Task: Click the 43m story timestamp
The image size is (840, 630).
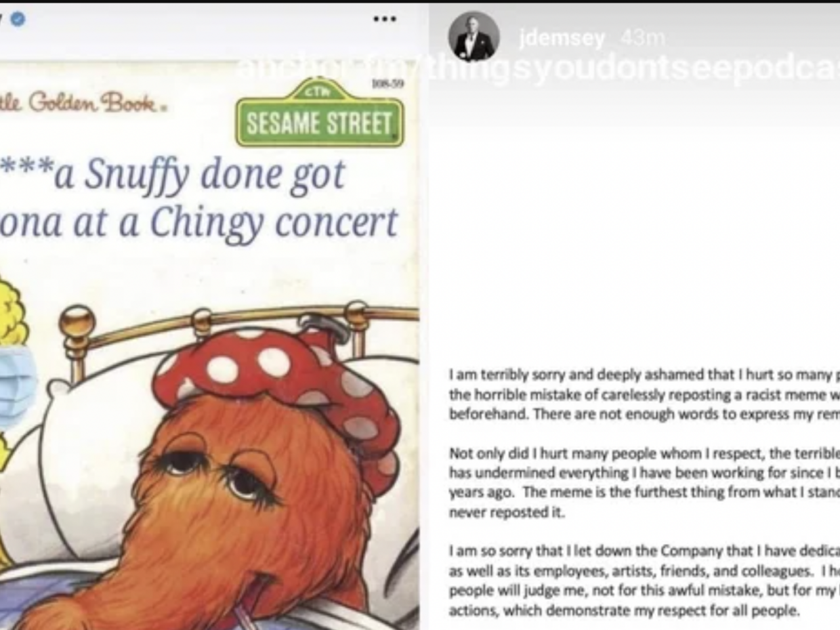Action: (642, 39)
